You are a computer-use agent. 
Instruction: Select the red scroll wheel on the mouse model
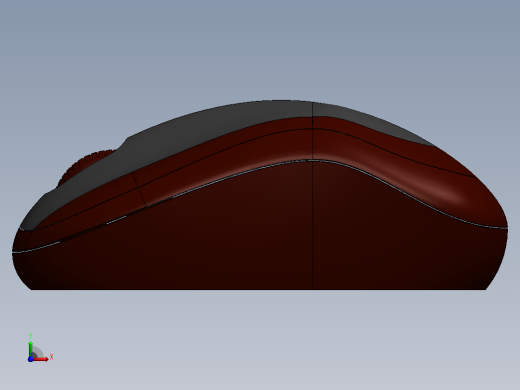click(x=80, y=164)
